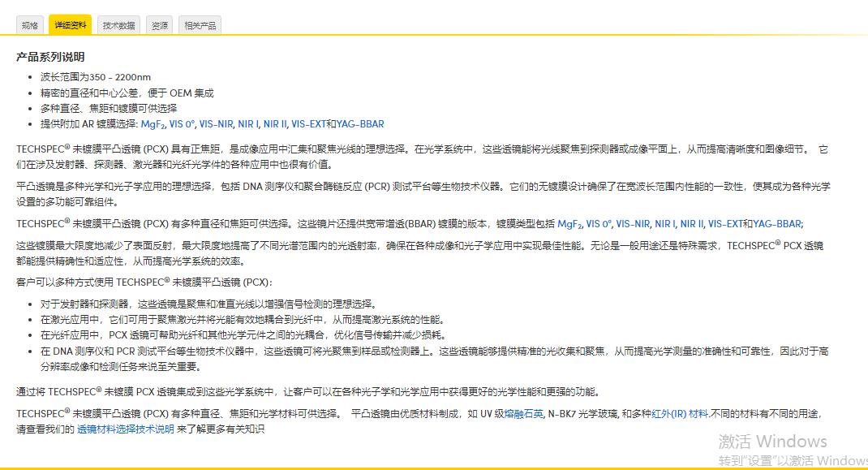This screenshot has height=470, width=868.
Task: Open the 资源 tab
Action: coord(160,25)
